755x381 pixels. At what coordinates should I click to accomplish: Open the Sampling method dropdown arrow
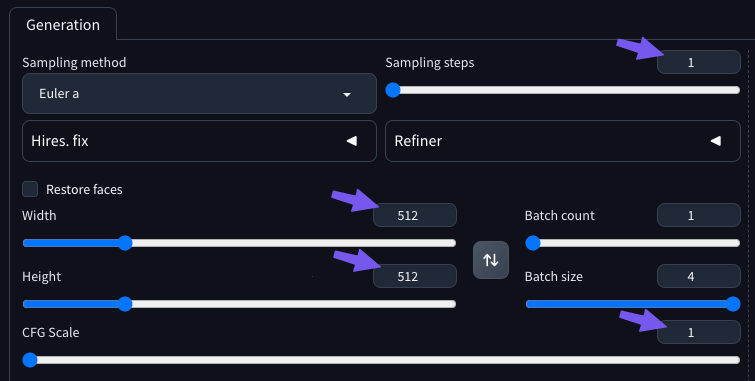tap(347, 95)
